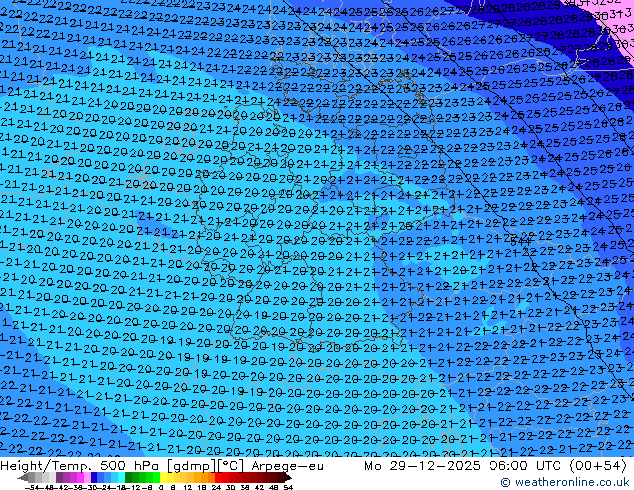
Task: Click the bright red swatch above the 24 label
Action: (218, 478)
